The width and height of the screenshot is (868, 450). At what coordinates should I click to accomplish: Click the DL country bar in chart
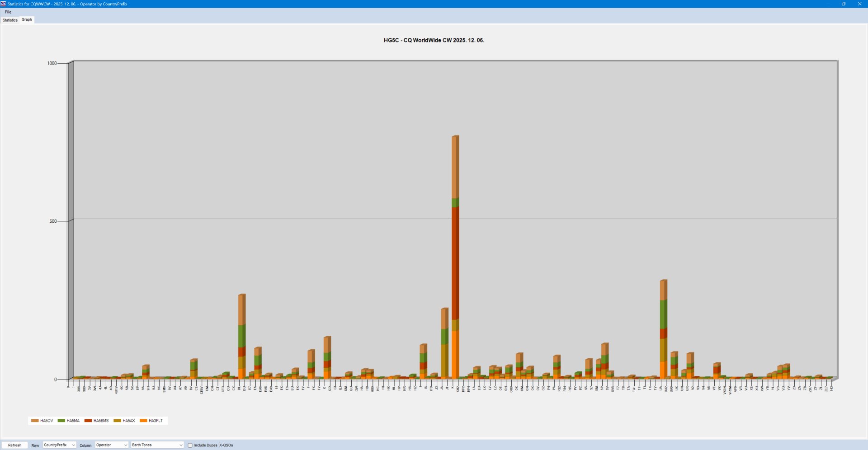pos(241,337)
